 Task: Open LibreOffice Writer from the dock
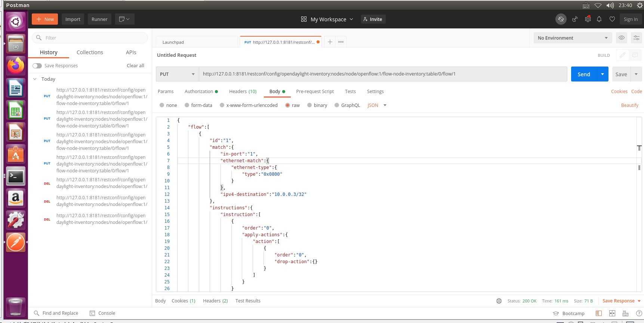(x=16, y=88)
